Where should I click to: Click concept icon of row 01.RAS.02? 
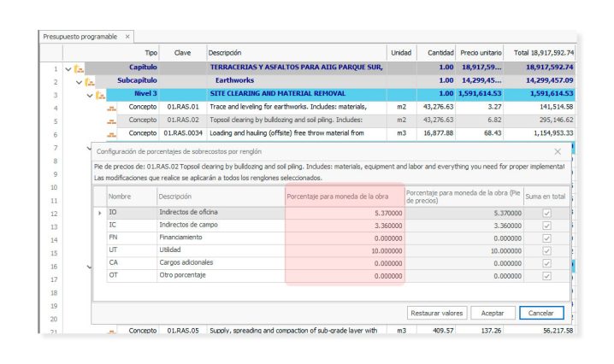(x=112, y=121)
